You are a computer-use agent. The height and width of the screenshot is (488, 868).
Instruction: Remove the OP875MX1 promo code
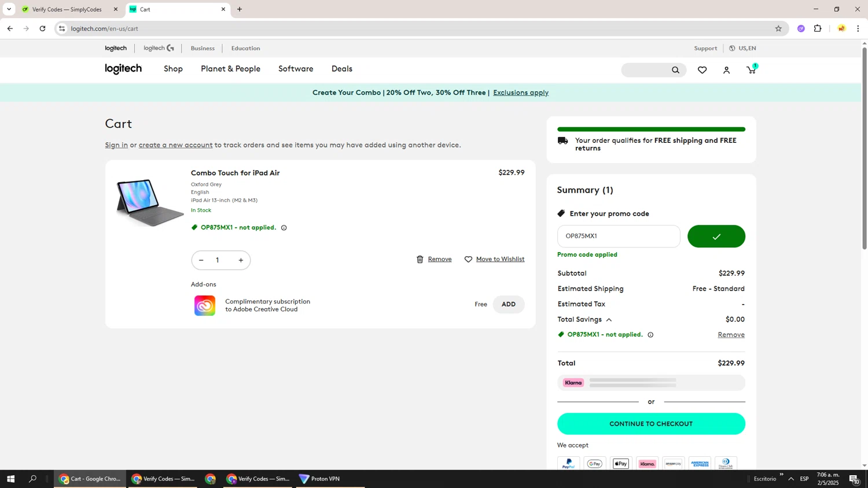731,335
